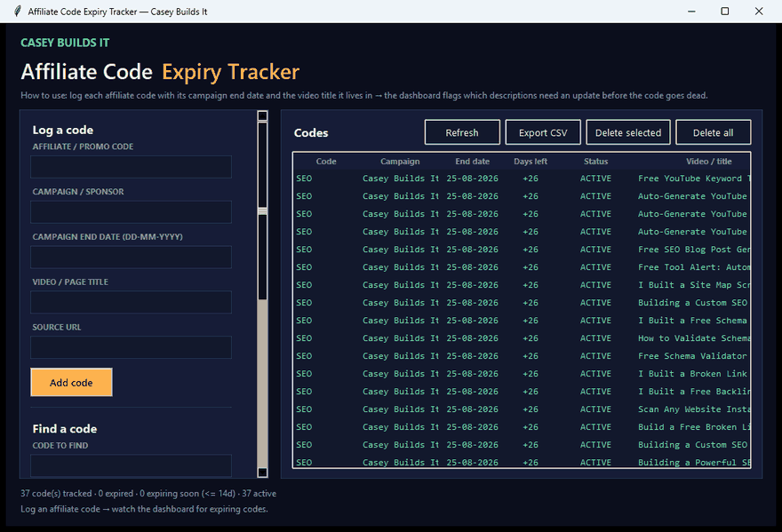Sort by the Days left column header
The height and width of the screenshot is (532, 782).
click(531, 161)
